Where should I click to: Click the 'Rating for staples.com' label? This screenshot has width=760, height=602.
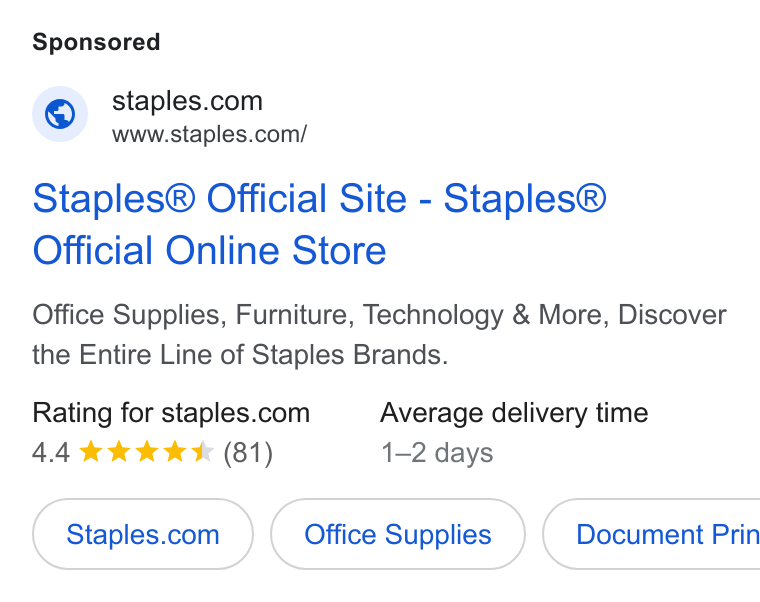pyautogui.click(x=171, y=413)
